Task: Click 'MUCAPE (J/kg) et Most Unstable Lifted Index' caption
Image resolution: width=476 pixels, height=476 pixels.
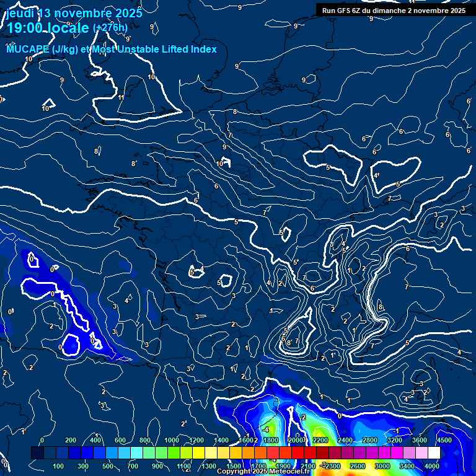Action: (x=112, y=49)
